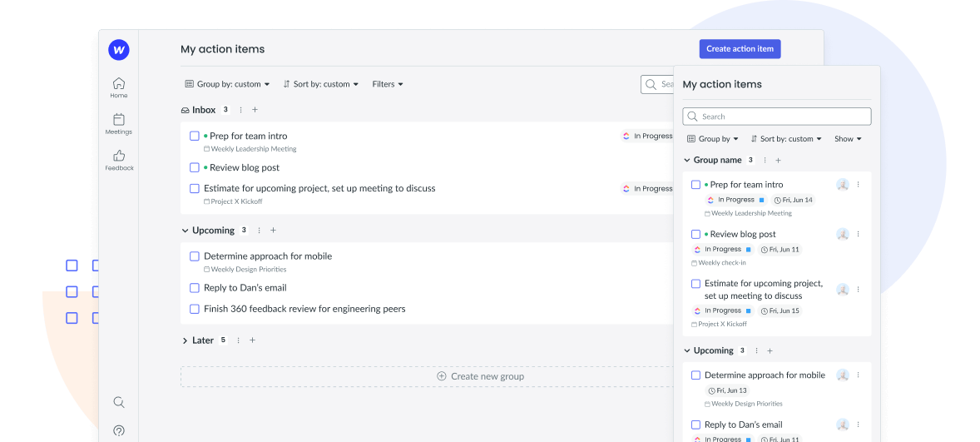Check Reply to Dan's email in main list
Image resolution: width=980 pixels, height=442 pixels.
click(195, 288)
